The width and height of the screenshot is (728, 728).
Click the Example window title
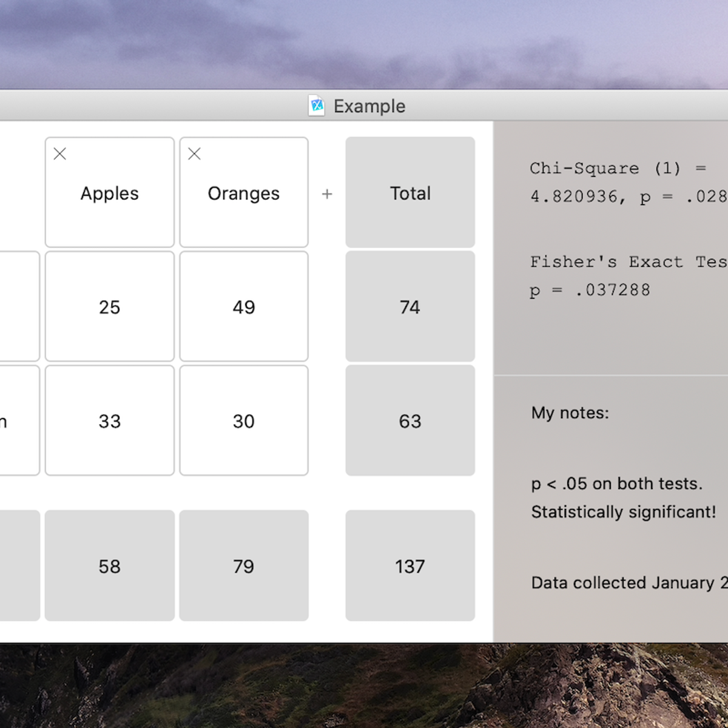pos(369,106)
